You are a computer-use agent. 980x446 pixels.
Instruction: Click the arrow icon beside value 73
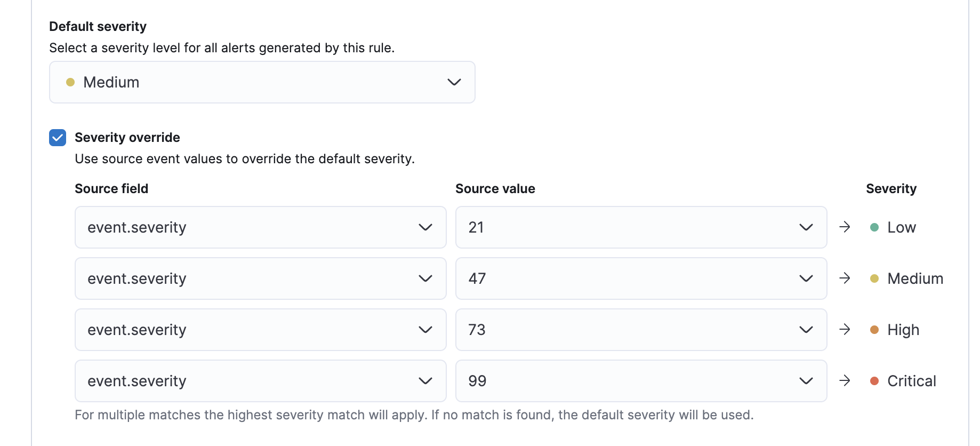point(845,329)
